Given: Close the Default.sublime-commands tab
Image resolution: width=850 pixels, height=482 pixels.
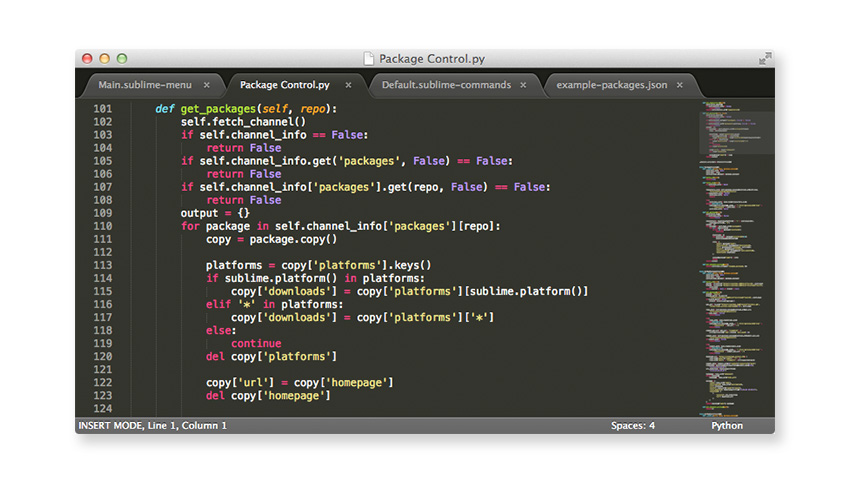Looking at the screenshot, I should pyautogui.click(x=523, y=85).
